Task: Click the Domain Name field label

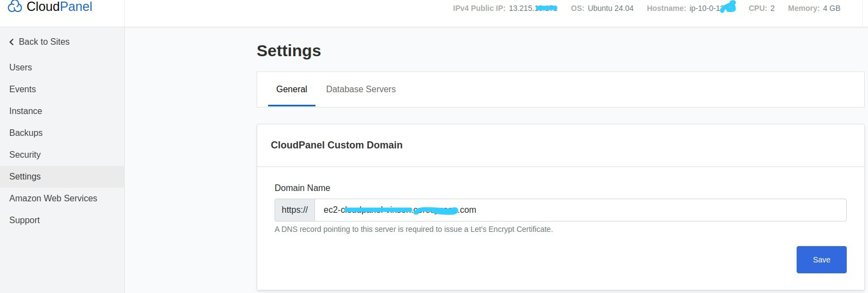Action: [x=302, y=188]
